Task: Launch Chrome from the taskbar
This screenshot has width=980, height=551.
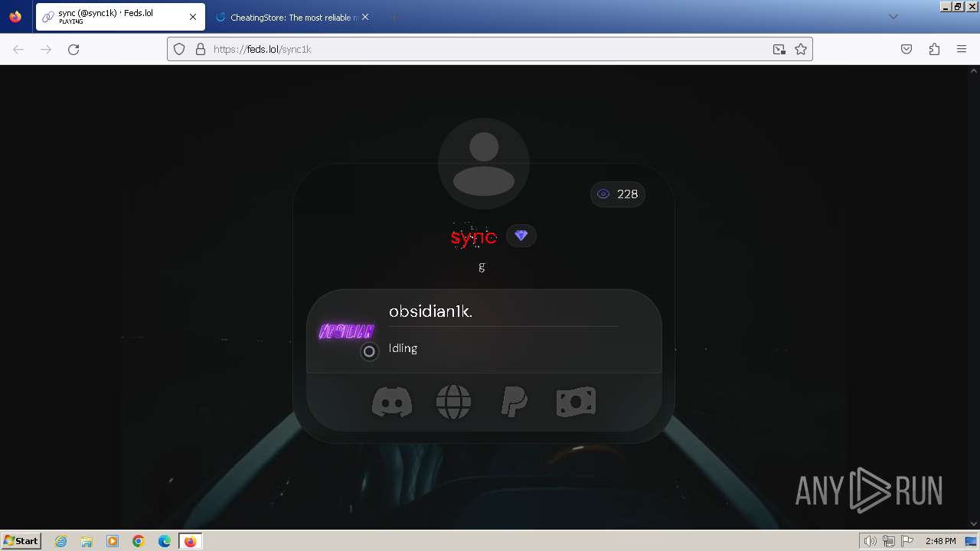Action: point(139,541)
